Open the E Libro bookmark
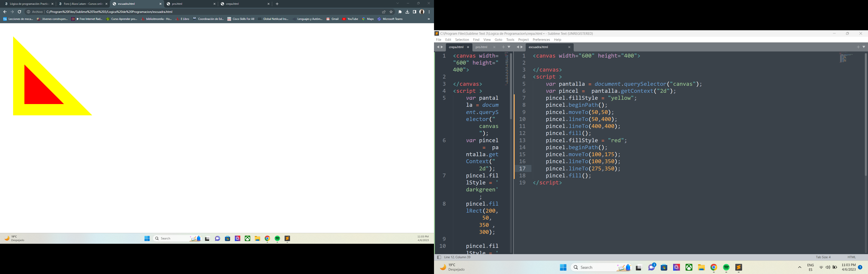The height and width of the screenshot is (274, 868). click(182, 19)
